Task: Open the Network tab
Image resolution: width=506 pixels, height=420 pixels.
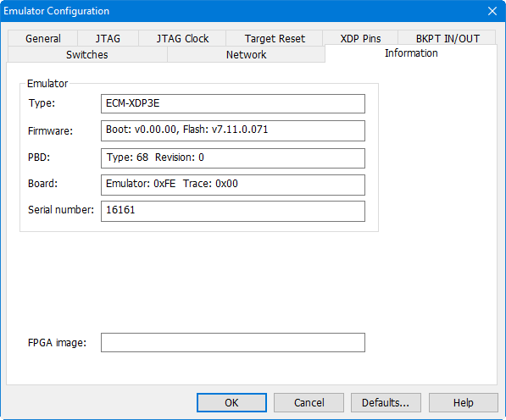Action: point(247,54)
